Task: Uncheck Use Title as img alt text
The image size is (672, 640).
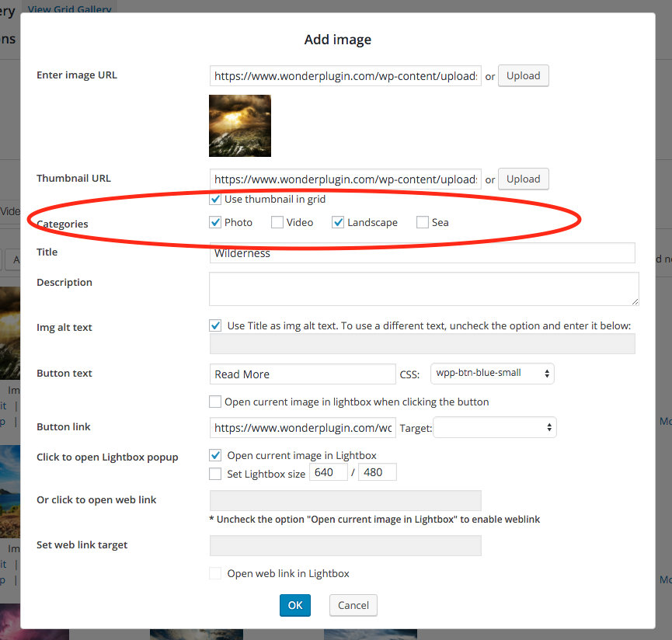Action: [216, 326]
